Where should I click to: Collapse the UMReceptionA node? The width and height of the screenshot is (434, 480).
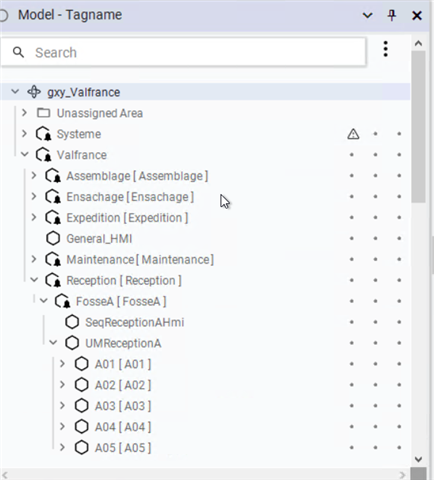[x=53, y=342]
